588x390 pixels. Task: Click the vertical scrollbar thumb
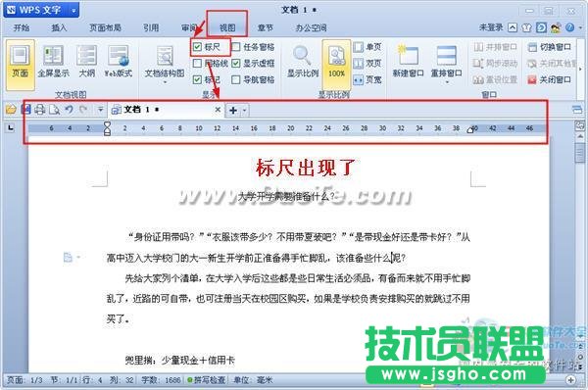click(x=580, y=152)
